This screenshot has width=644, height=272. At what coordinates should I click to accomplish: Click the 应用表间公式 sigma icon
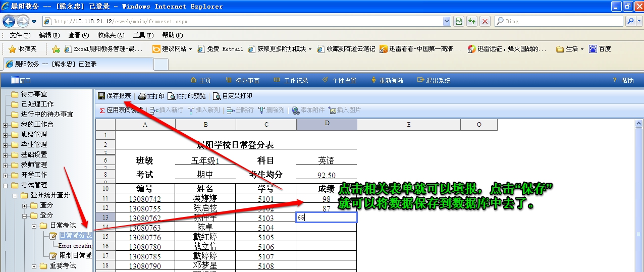tap(102, 110)
